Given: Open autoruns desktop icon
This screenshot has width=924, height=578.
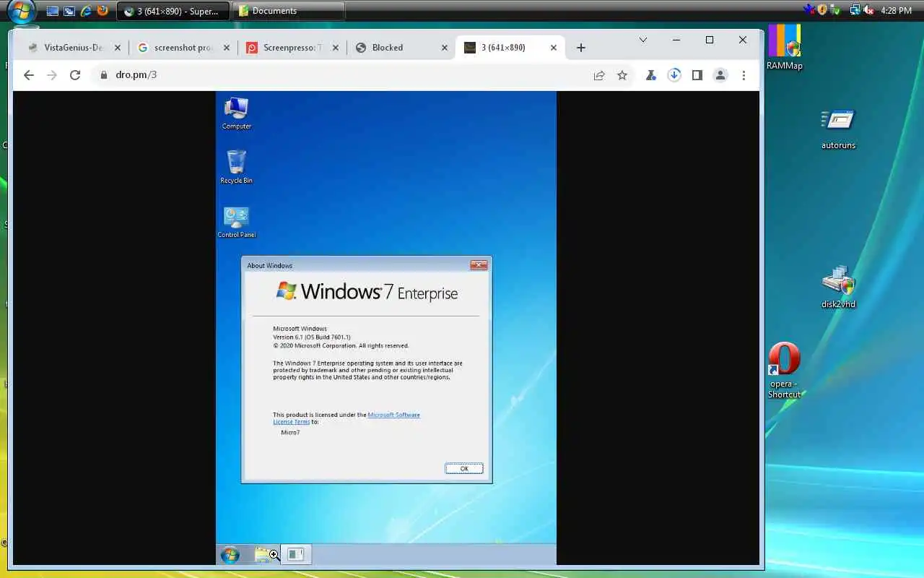Looking at the screenshot, I should pos(838,129).
